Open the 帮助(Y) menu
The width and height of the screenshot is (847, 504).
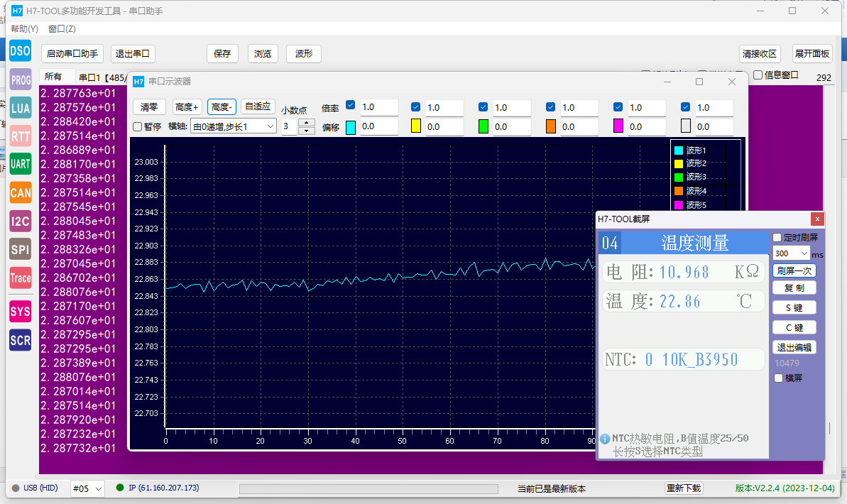coord(24,29)
